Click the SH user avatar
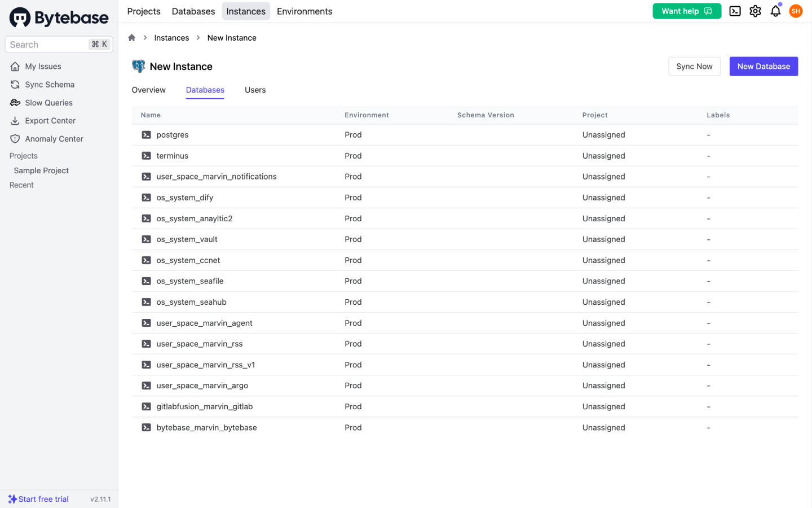812x508 pixels. click(x=796, y=11)
